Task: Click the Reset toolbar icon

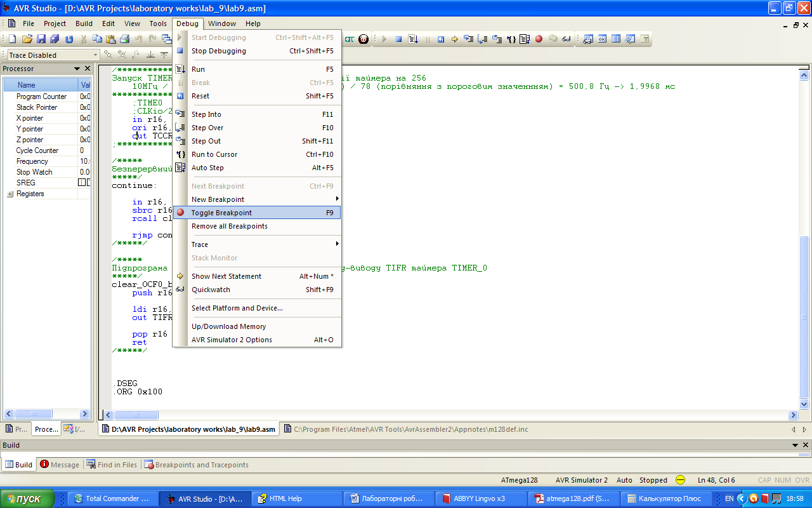Action: [441, 39]
